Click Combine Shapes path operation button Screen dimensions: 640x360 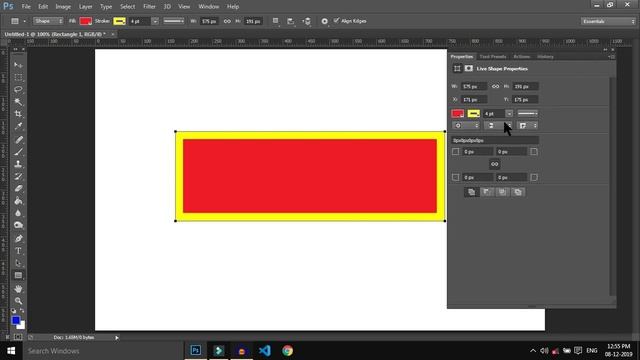coord(471,192)
